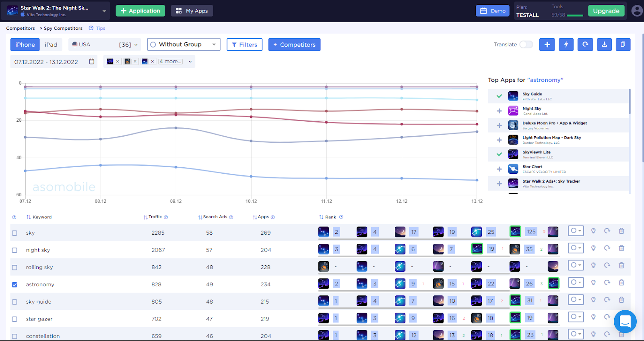644x341 pixels.
Task: Click the lightning bolt icon button
Action: [x=566, y=45]
